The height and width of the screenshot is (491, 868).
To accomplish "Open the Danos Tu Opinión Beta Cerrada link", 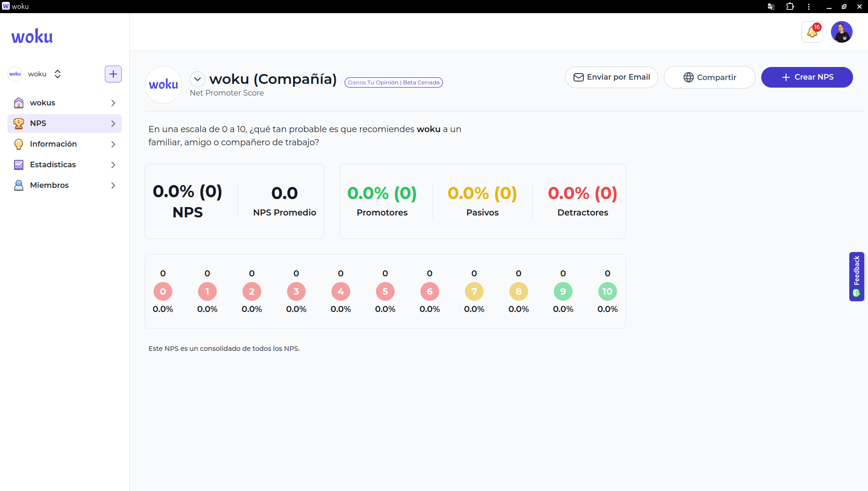I will [x=393, y=82].
